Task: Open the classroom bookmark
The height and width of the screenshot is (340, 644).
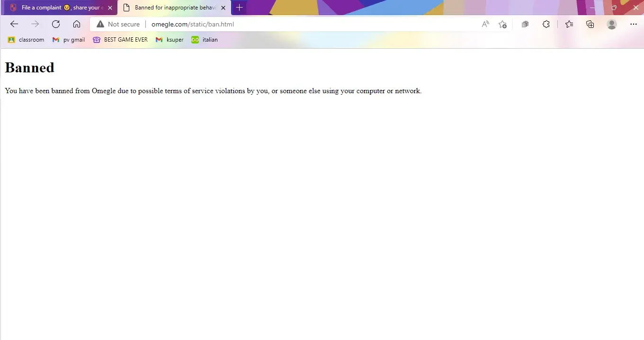Action: [26, 40]
